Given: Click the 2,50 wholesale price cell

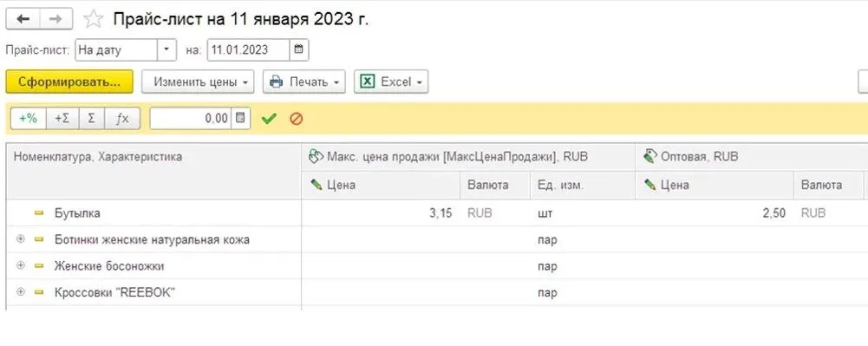Looking at the screenshot, I should (x=715, y=213).
